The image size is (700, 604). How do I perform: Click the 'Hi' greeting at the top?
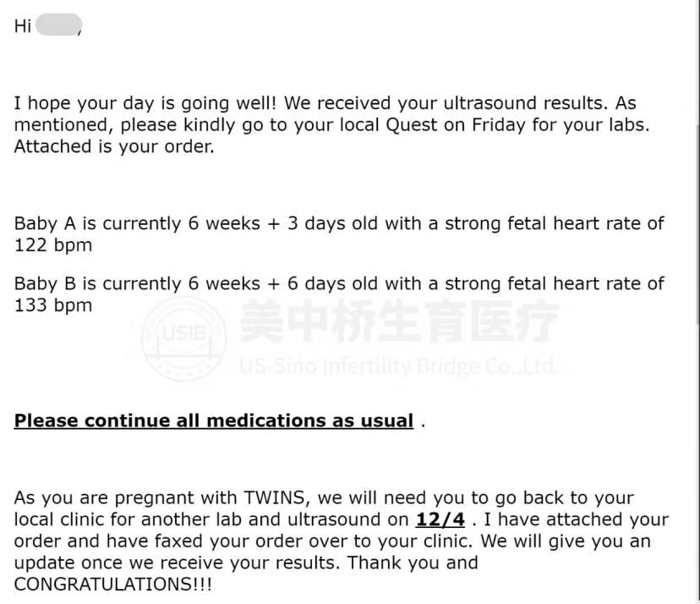point(23,26)
